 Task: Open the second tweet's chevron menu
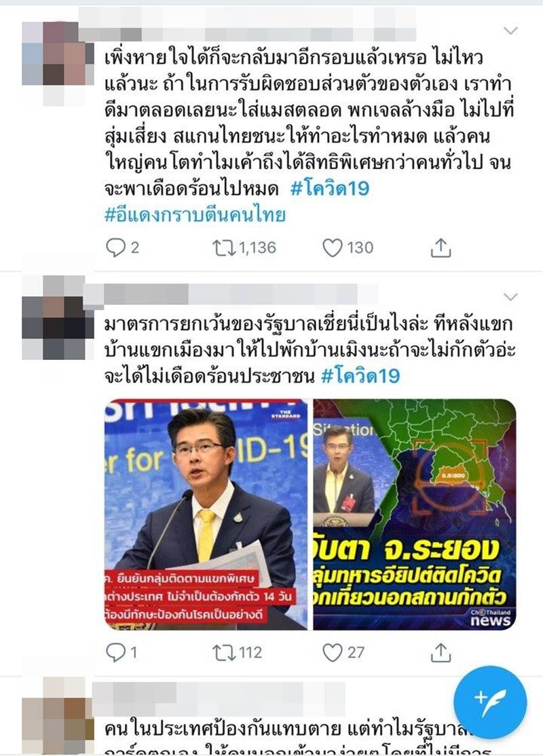point(510,296)
